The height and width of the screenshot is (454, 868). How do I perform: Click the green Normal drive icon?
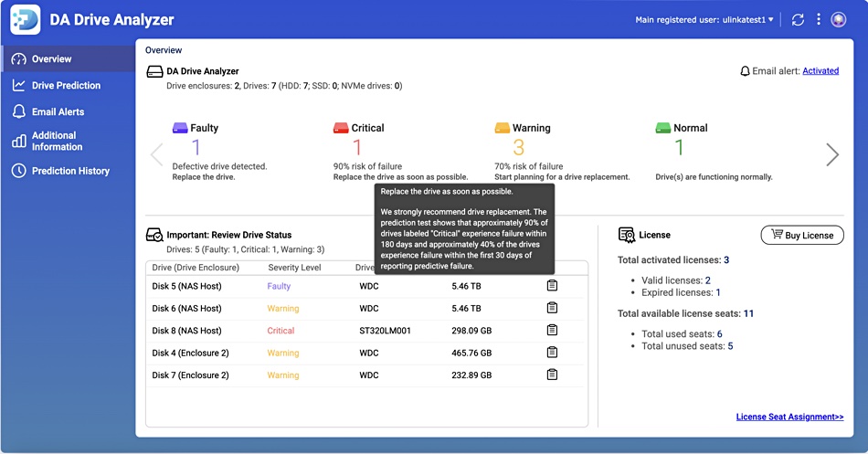tap(663, 129)
